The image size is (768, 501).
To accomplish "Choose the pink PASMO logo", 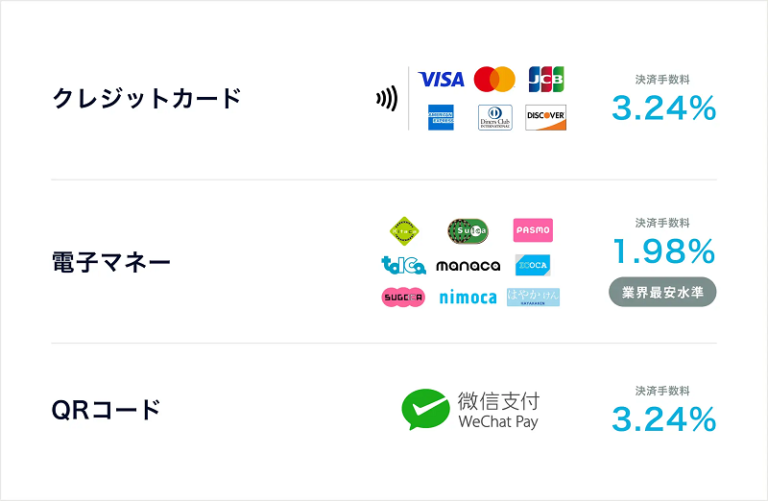I will tap(533, 230).
